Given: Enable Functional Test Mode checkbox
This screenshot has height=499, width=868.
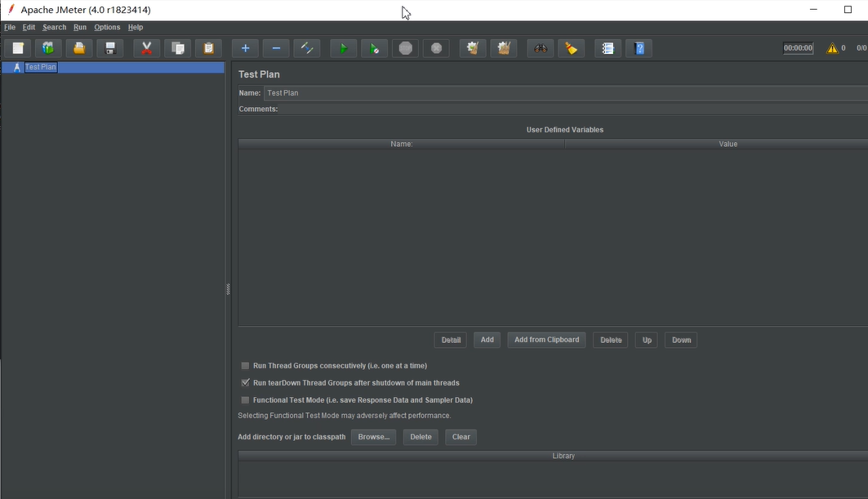Looking at the screenshot, I should point(245,400).
